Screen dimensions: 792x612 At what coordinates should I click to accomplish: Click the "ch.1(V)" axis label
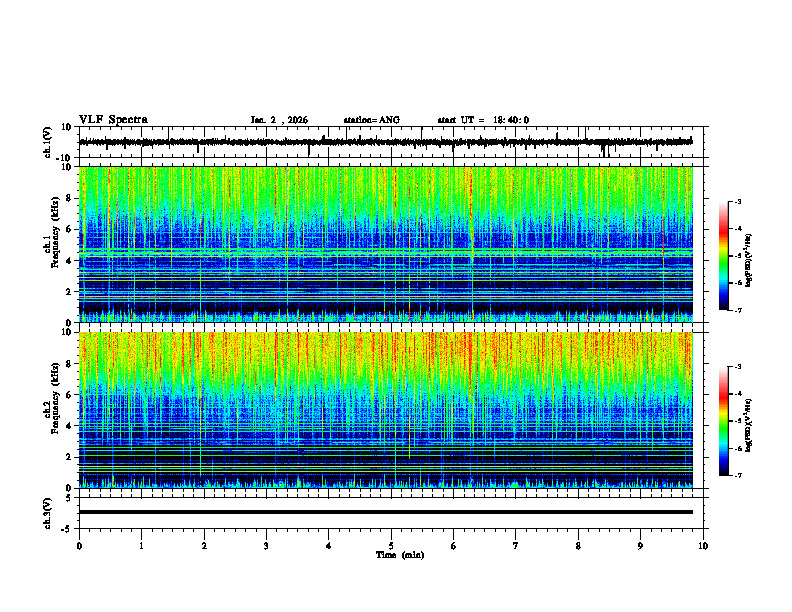[48, 142]
